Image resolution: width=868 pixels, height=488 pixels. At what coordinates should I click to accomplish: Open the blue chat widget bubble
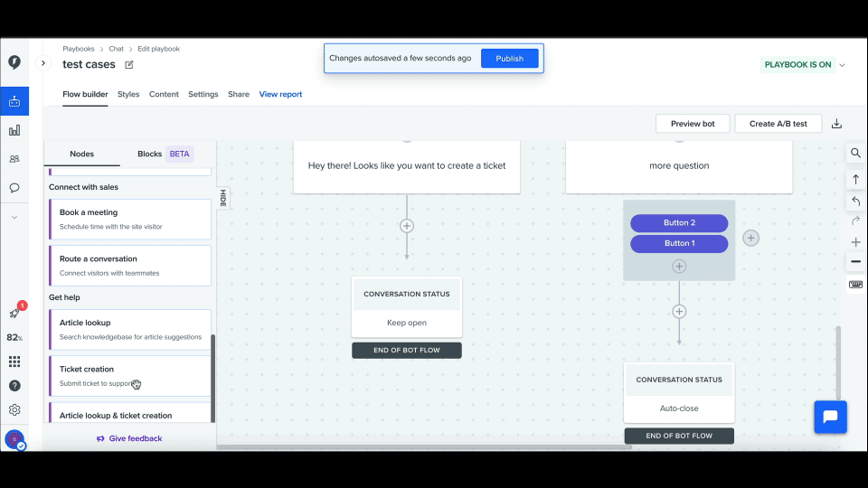click(830, 417)
